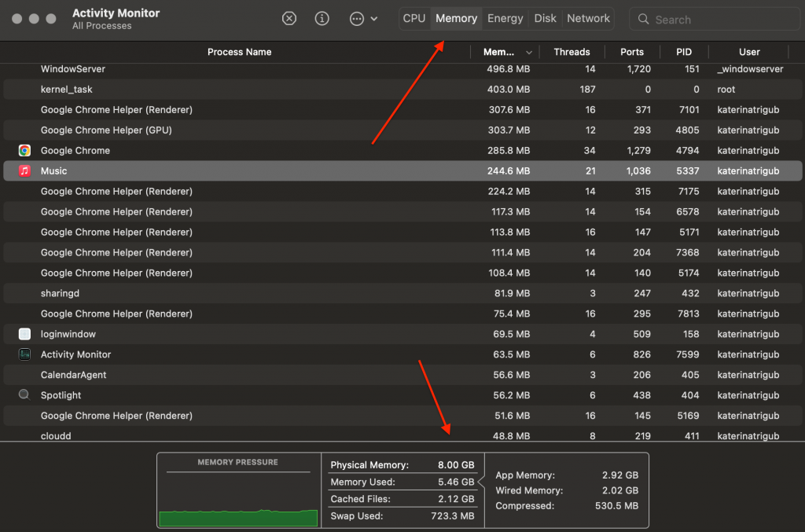Click the 496.8 MB memory value
This screenshot has width=805, height=532.
coord(509,68)
